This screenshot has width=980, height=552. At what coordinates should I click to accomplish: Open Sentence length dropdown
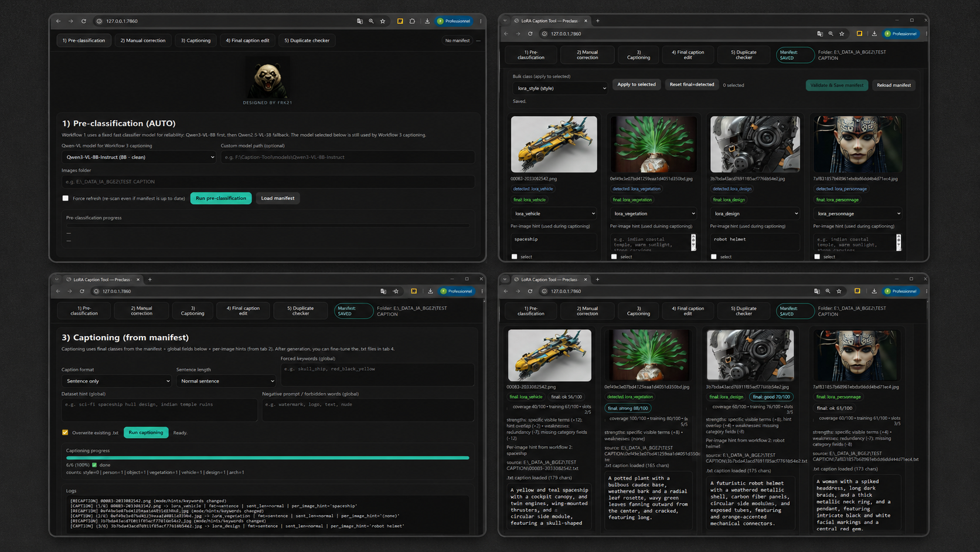point(226,381)
